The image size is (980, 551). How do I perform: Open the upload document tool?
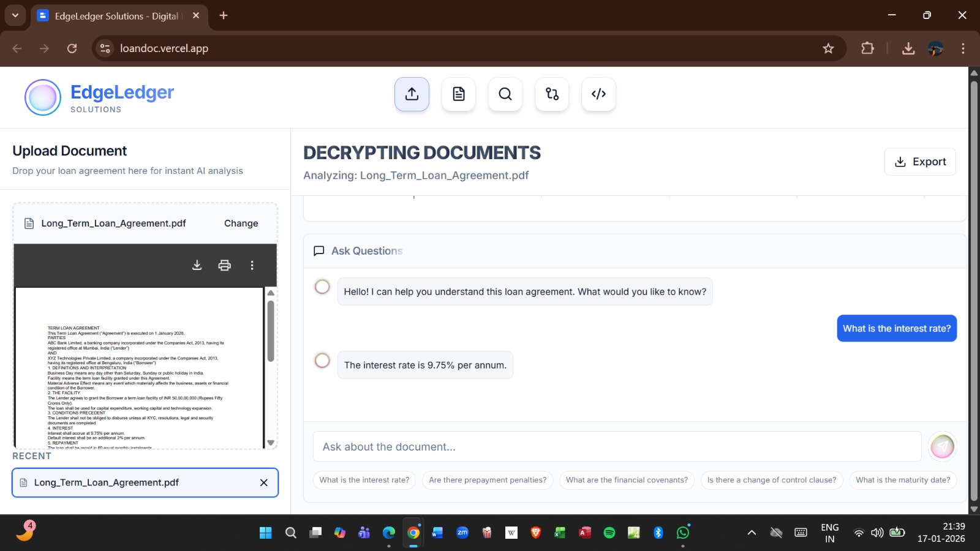[412, 94]
